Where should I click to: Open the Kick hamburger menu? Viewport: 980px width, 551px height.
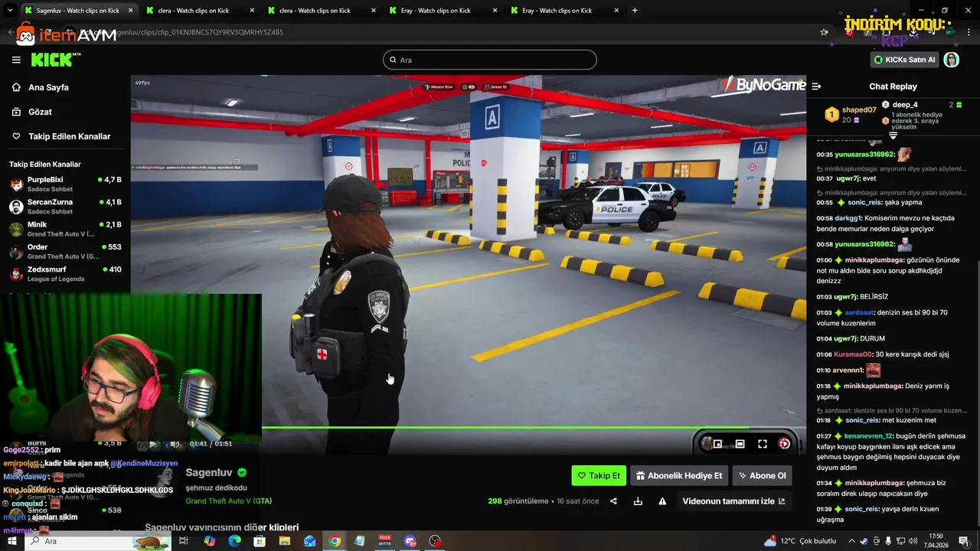click(x=16, y=60)
